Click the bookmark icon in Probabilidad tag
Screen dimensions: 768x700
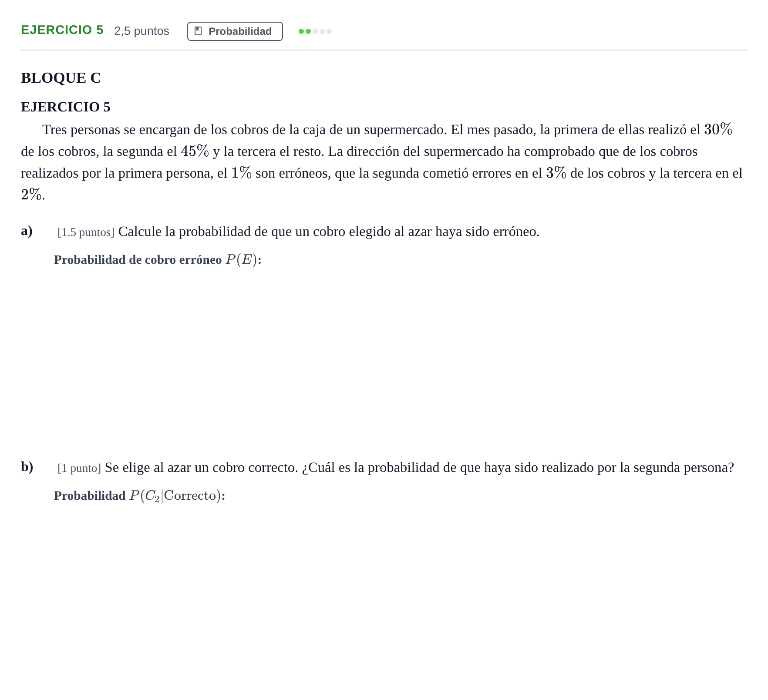pos(198,31)
